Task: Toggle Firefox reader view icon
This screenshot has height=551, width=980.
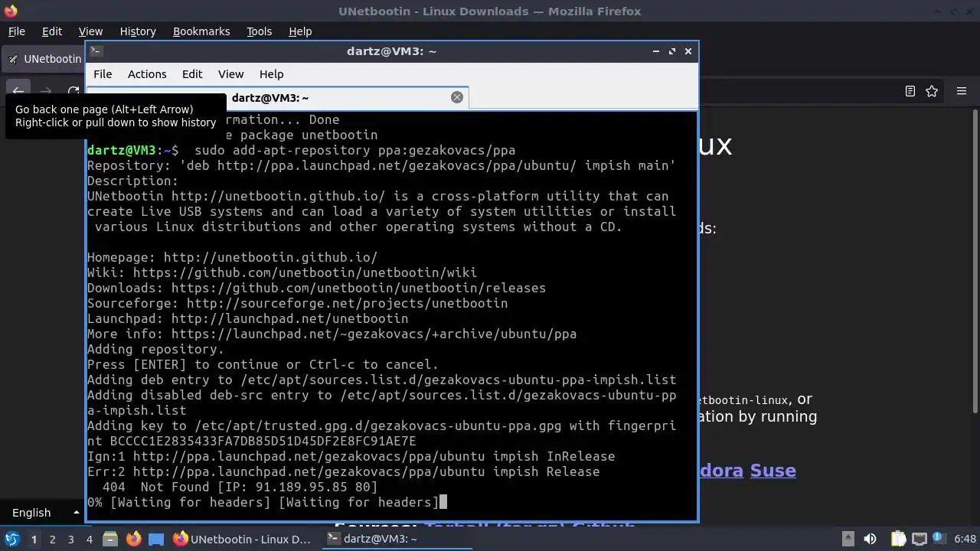Action: click(910, 91)
